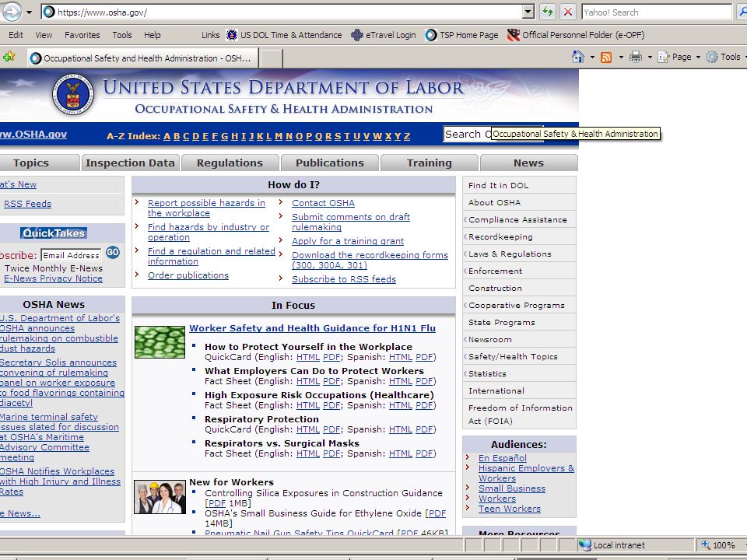747x560 pixels.
Task: Open the Publications navigation tab
Action: (330, 163)
